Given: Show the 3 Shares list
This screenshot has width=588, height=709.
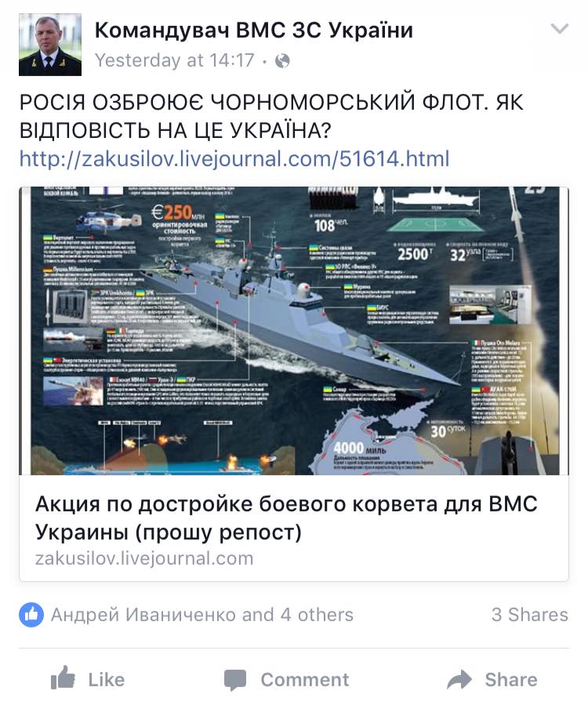Looking at the screenshot, I should [x=530, y=615].
